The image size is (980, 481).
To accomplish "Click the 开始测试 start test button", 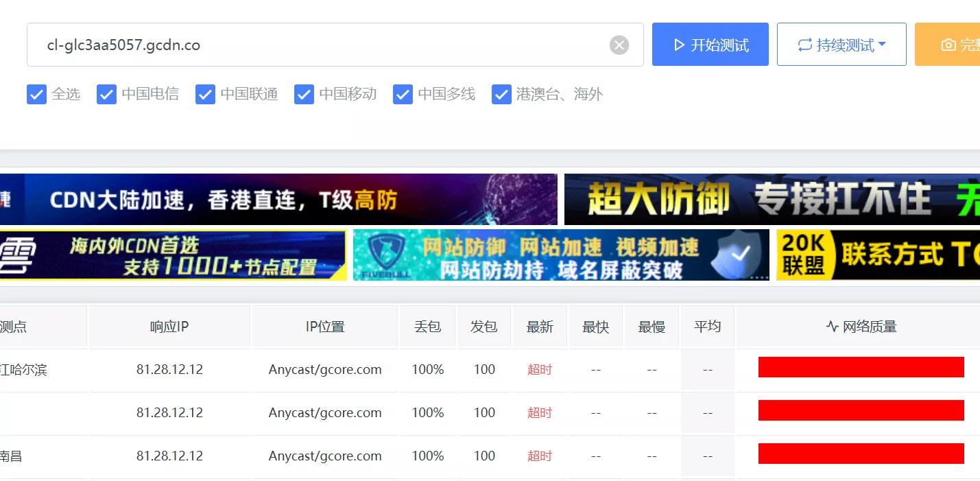I will (x=710, y=45).
